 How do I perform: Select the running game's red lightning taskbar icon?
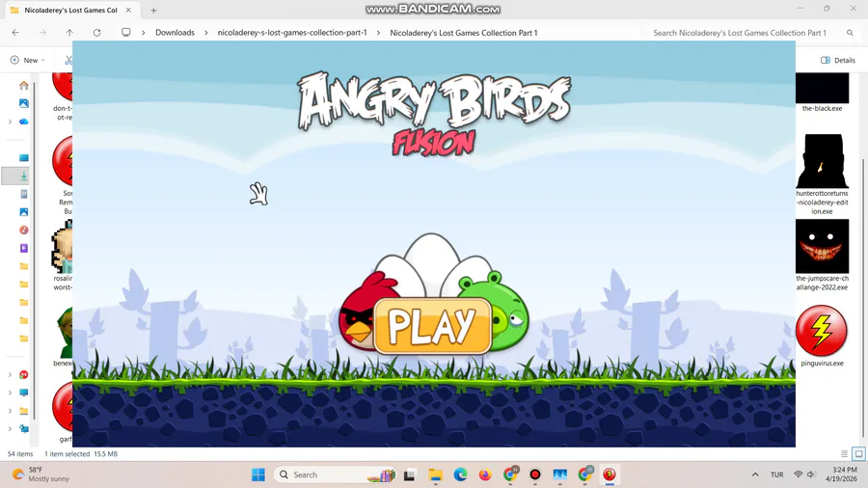610,474
